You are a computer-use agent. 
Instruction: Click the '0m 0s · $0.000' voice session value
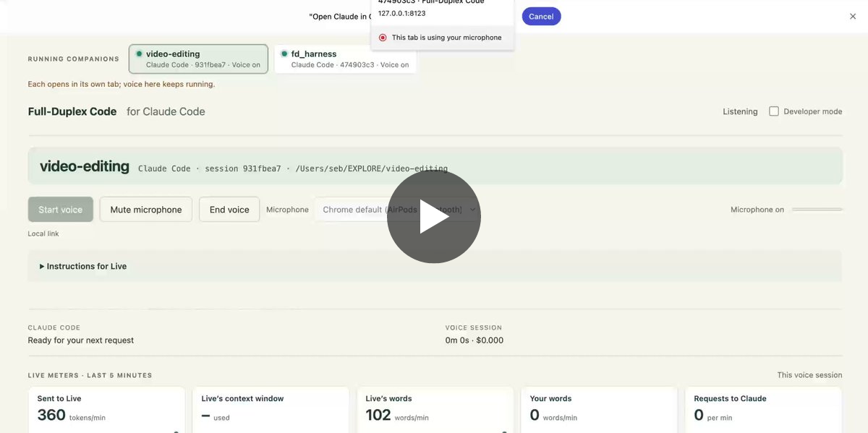pos(475,340)
